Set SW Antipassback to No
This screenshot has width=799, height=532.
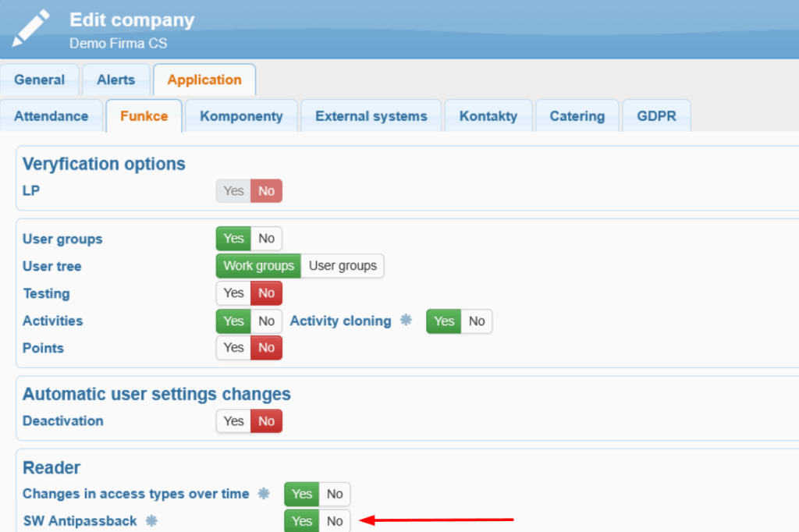pyautogui.click(x=335, y=521)
